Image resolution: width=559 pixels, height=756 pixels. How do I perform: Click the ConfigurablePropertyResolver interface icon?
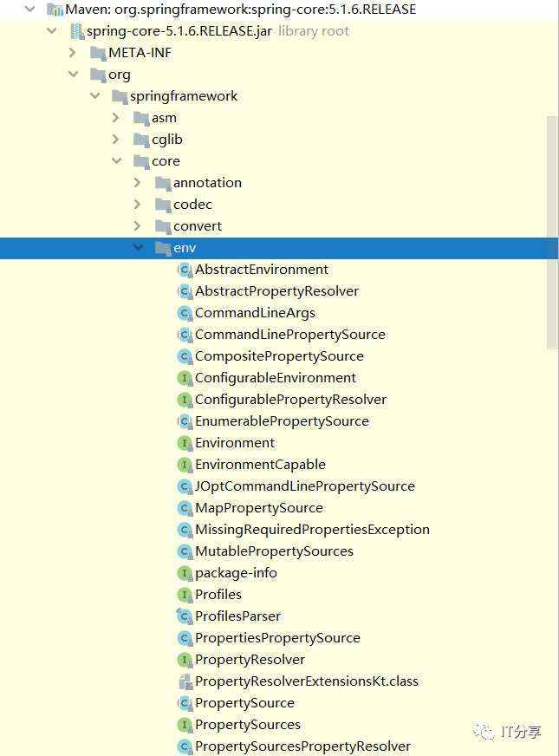pos(185,400)
